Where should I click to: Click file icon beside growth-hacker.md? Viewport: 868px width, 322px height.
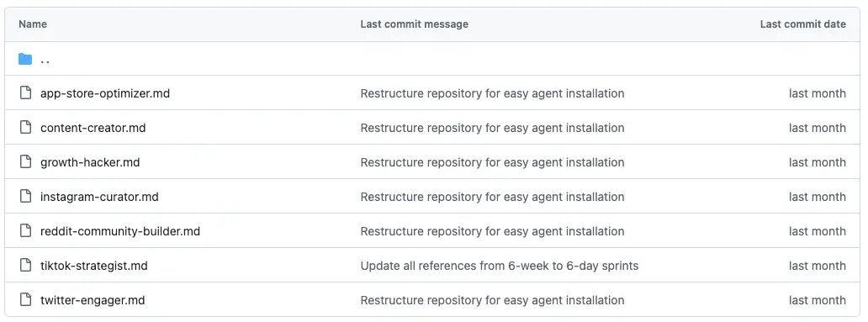click(x=25, y=162)
